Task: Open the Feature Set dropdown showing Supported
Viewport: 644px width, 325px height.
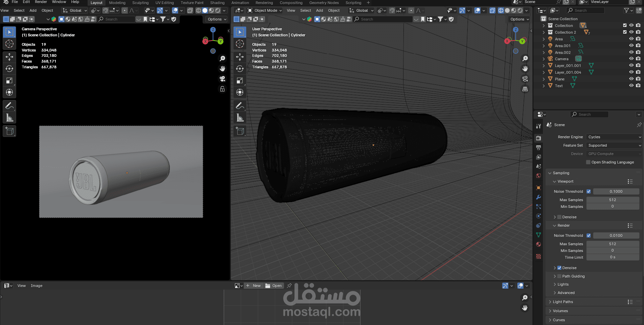Action: [x=614, y=145]
